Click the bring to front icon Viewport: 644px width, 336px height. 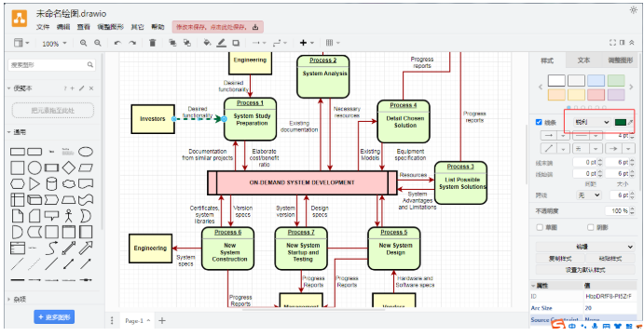[172, 43]
